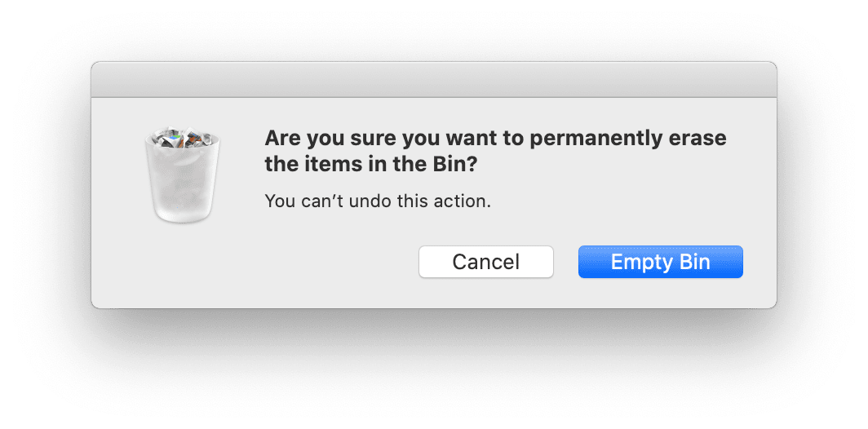Click "the items in the Bin?" line
This screenshot has height=429, width=868.
[x=370, y=165]
